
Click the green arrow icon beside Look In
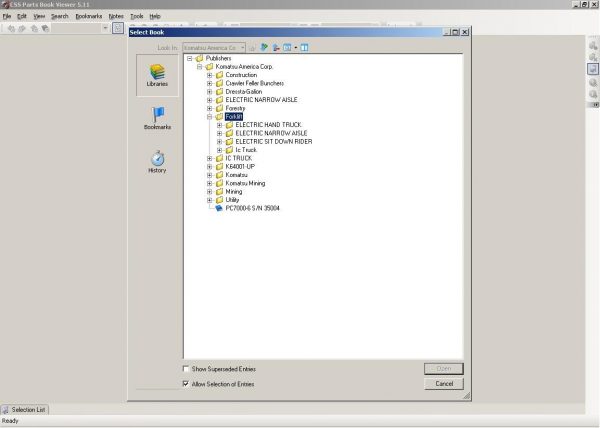264,47
